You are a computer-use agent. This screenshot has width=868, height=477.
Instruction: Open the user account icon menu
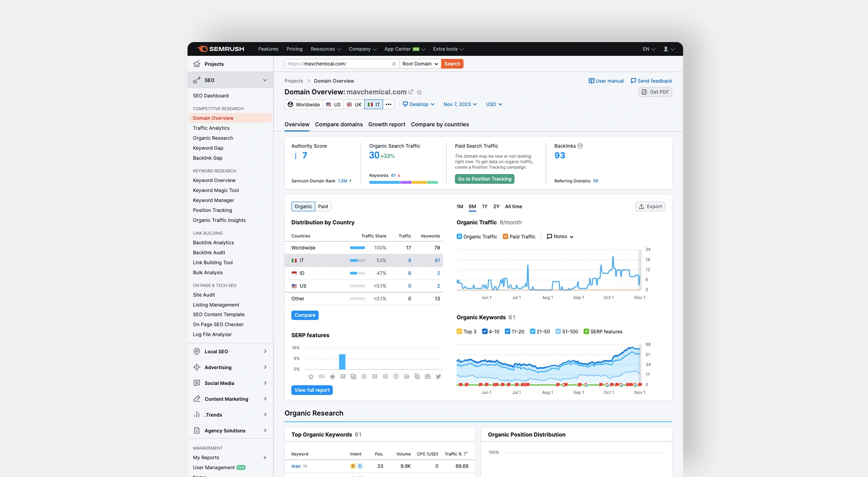tap(666, 49)
